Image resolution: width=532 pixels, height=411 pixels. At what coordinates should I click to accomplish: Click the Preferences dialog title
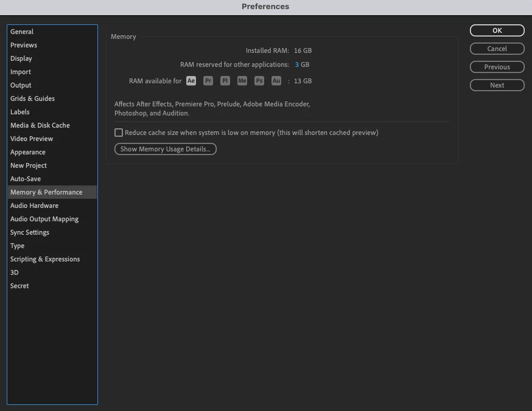tap(265, 7)
